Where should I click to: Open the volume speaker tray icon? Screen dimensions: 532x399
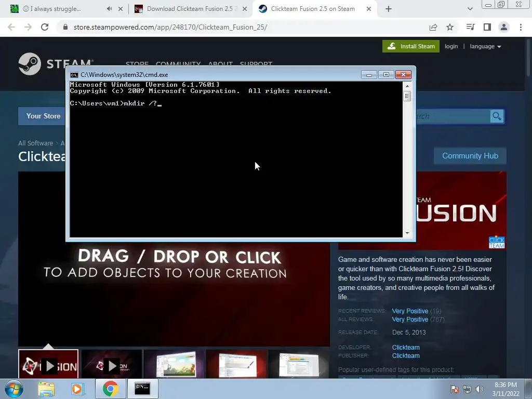[480, 389]
